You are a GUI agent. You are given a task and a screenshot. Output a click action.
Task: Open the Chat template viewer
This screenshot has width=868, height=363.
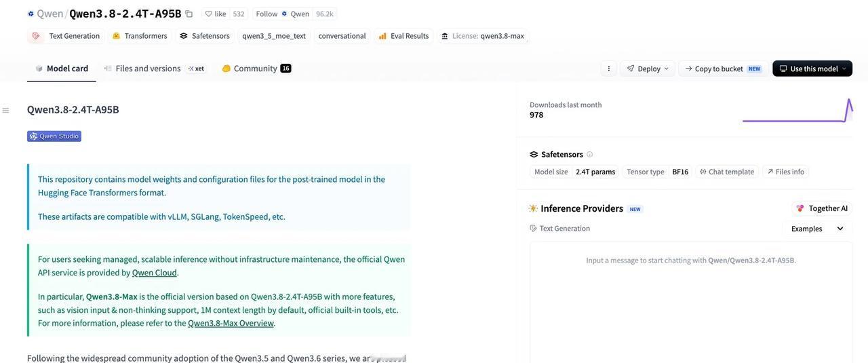click(727, 172)
